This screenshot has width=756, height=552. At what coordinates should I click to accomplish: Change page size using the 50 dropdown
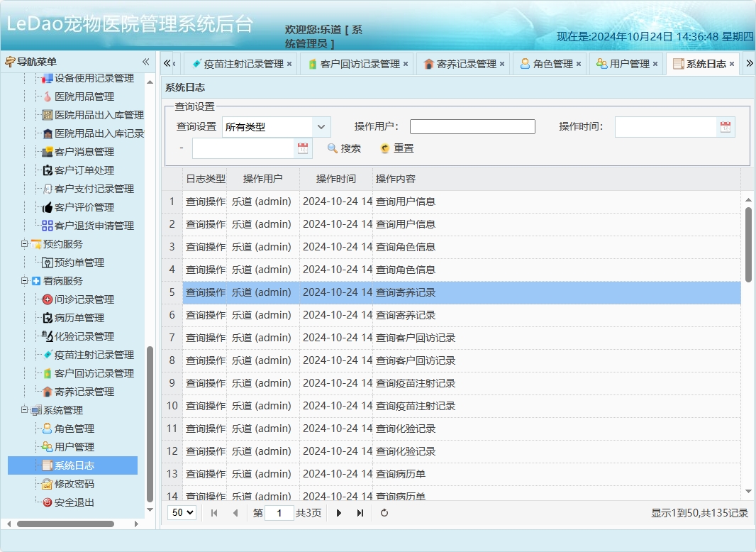pyautogui.click(x=182, y=512)
